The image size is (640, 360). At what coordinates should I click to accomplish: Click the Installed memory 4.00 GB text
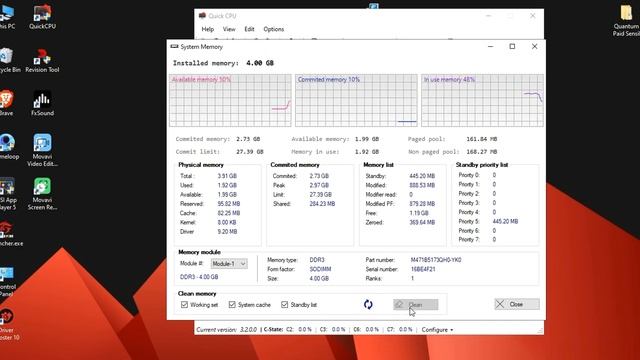tap(223, 63)
